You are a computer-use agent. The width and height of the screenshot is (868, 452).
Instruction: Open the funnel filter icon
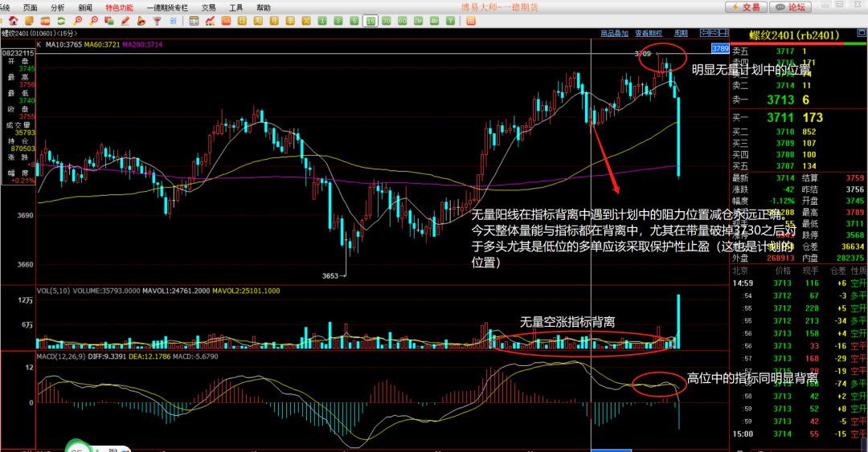click(x=158, y=21)
